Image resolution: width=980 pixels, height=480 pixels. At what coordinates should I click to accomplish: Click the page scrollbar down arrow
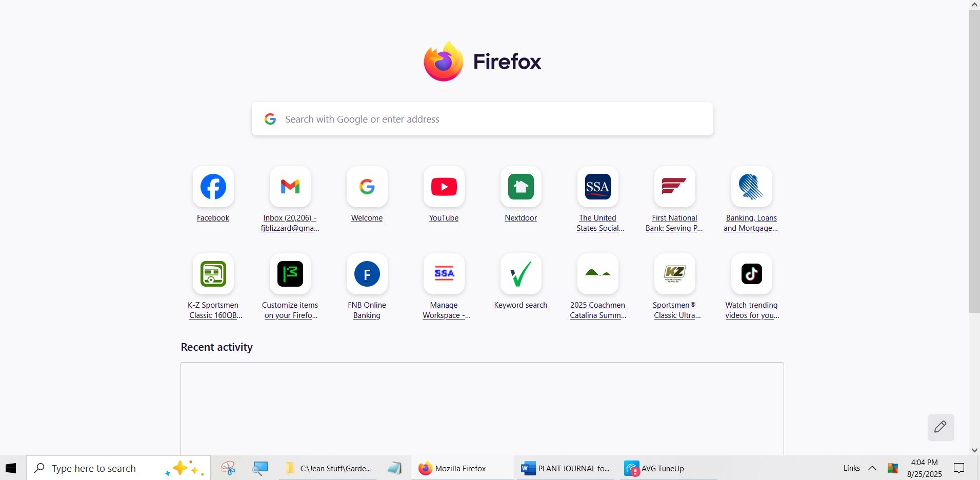[x=974, y=450]
